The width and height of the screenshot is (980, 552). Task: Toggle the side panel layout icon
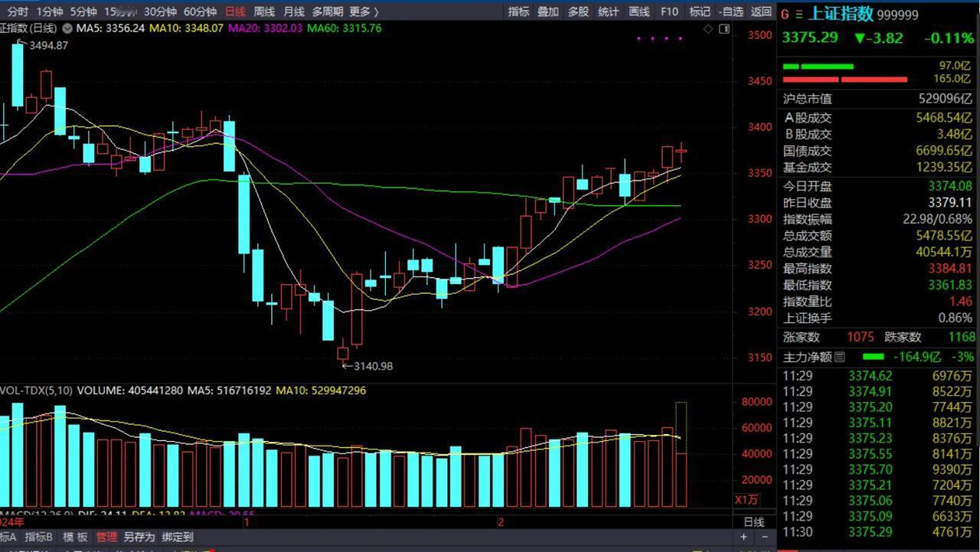coord(724,29)
